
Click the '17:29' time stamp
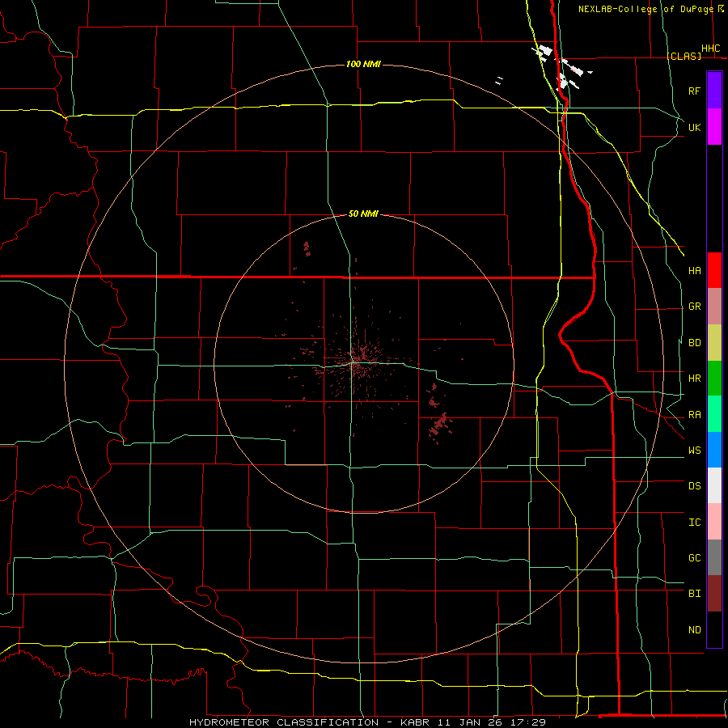tap(528, 722)
